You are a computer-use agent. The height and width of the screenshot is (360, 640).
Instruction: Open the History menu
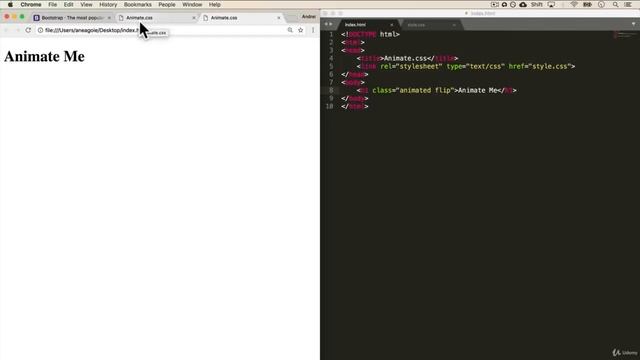pyautogui.click(x=108, y=4)
